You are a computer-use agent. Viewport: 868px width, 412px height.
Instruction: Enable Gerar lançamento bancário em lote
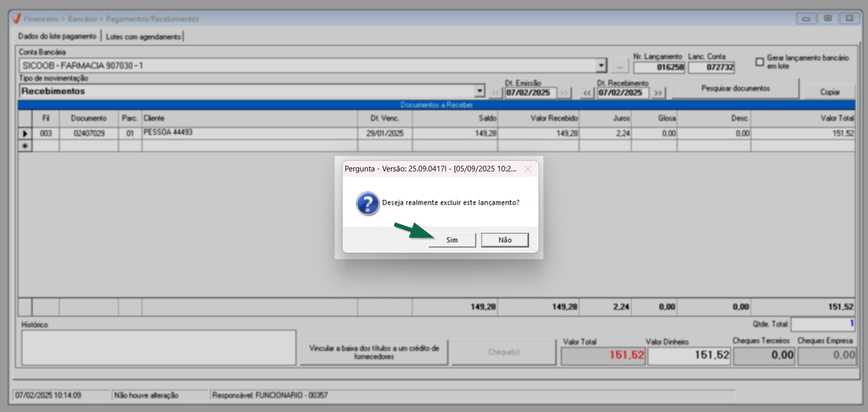(760, 62)
